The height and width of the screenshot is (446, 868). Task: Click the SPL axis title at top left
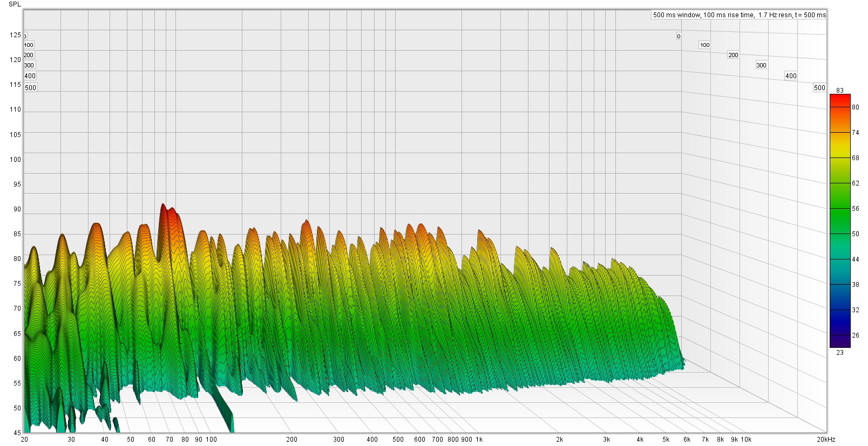(15, 4)
